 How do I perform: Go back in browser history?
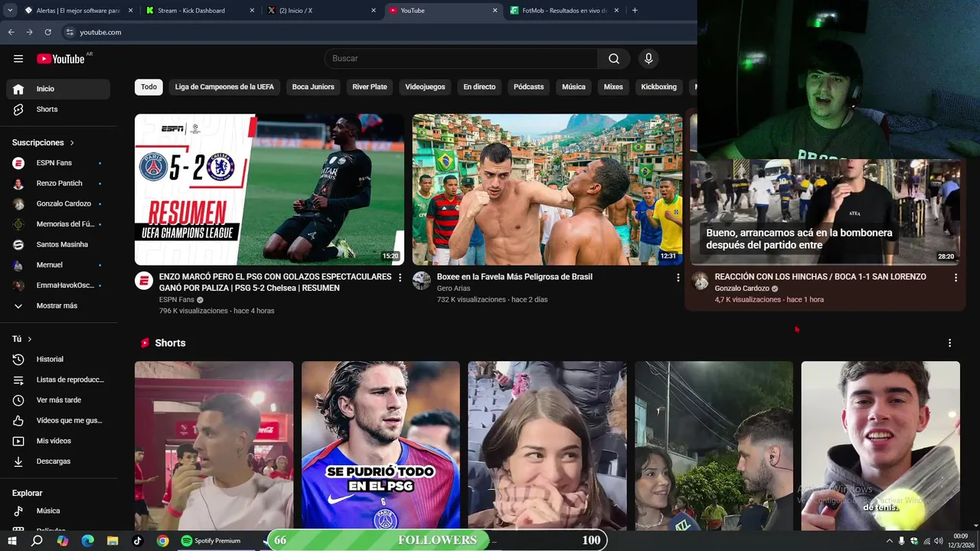point(11,32)
